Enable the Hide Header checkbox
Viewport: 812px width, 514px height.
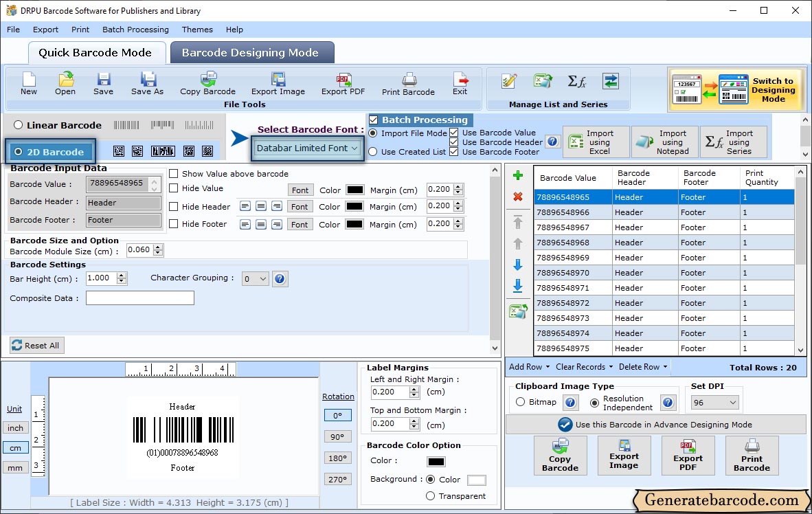click(174, 207)
